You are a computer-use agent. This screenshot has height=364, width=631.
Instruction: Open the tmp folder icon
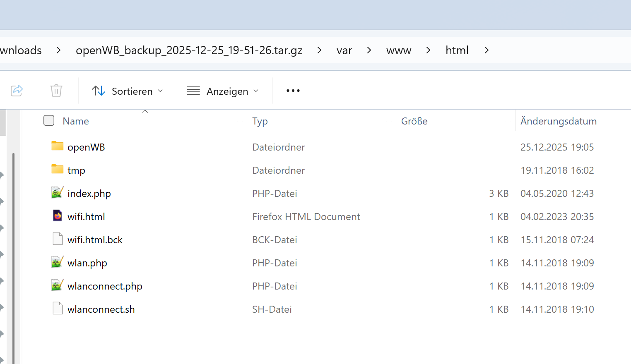coord(57,169)
